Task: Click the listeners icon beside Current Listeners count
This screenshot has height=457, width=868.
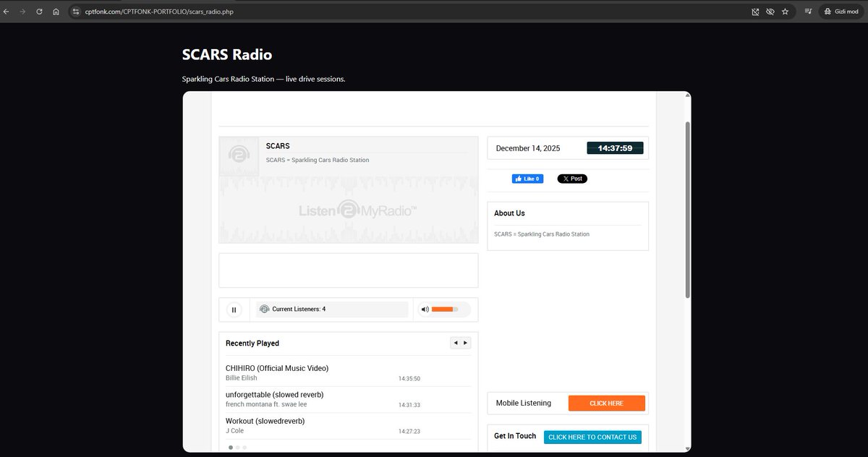Action: (264, 309)
